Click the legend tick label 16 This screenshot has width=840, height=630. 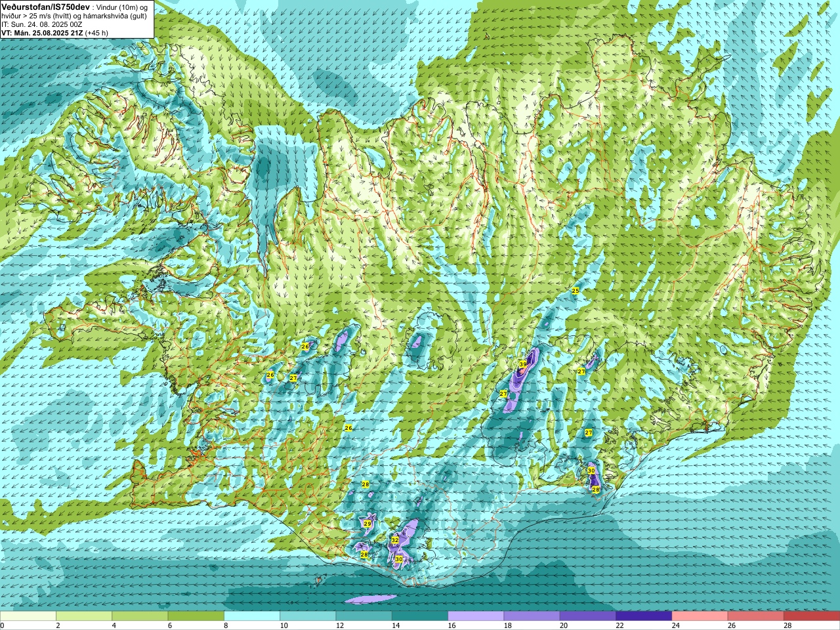click(451, 625)
